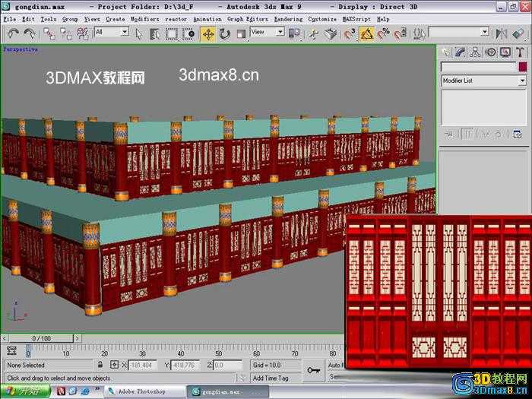Open the Tools menu
The image size is (532, 399).
tap(49, 19)
